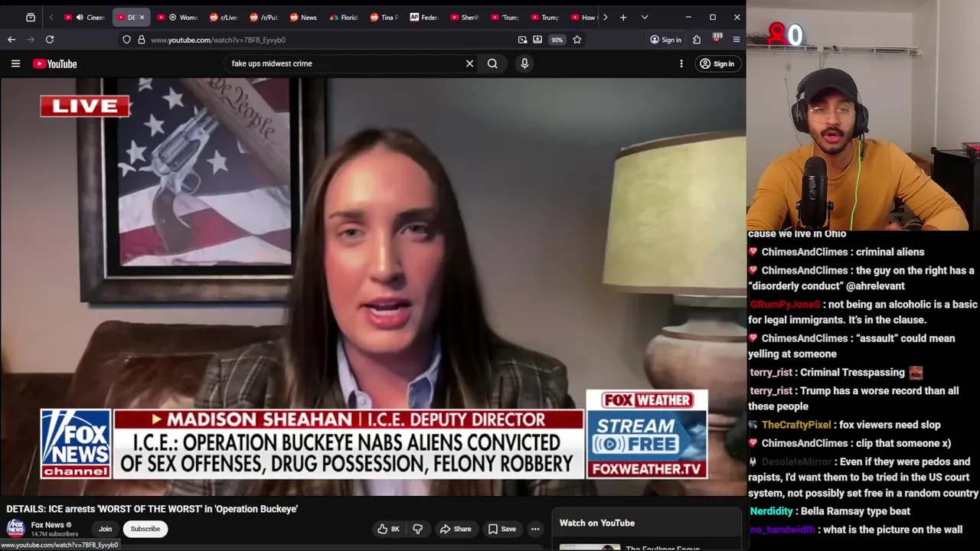980x551 pixels.
Task: Click the save-to-pocket download icon in address bar
Action: click(537, 40)
